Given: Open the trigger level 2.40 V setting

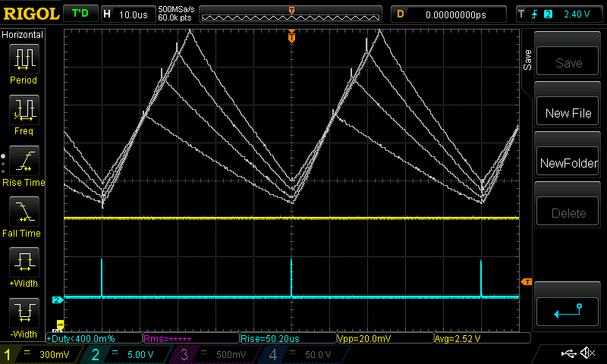Looking at the screenshot, I should tap(558, 14).
